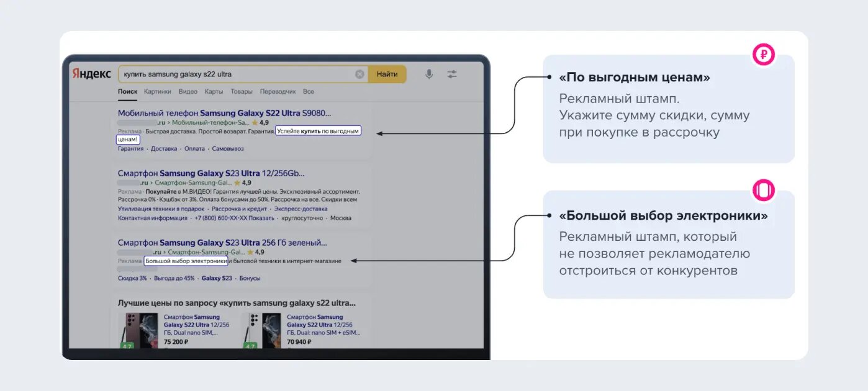Open the phone thumbnail beside price 75 200 ₽
Viewport: 868px width, 391px height.
(139, 331)
